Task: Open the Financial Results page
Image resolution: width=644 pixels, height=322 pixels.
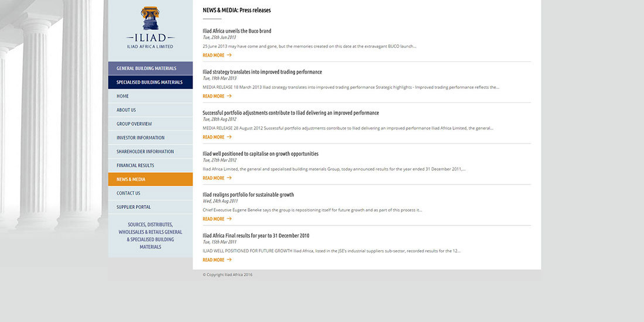Action: (135, 166)
